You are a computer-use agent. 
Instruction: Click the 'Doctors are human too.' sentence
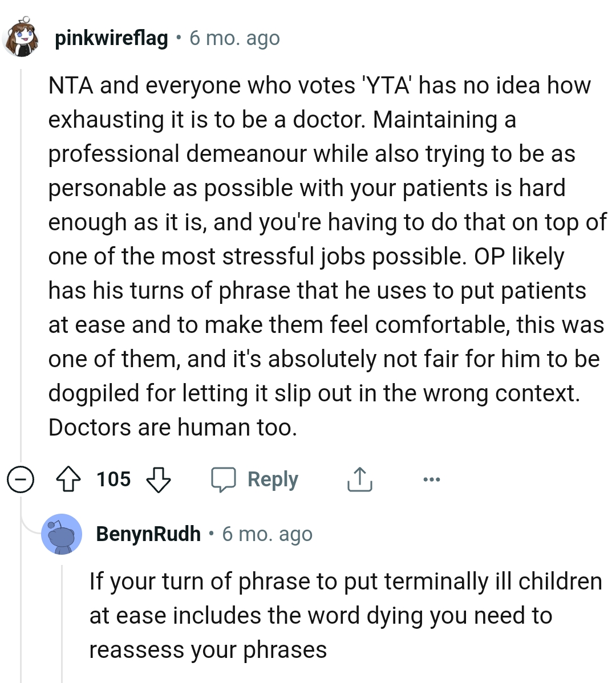(x=173, y=428)
